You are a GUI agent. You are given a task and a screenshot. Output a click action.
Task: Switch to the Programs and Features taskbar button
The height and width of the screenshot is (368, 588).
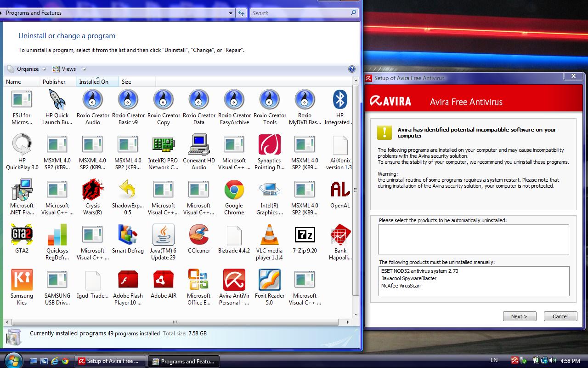(183, 362)
